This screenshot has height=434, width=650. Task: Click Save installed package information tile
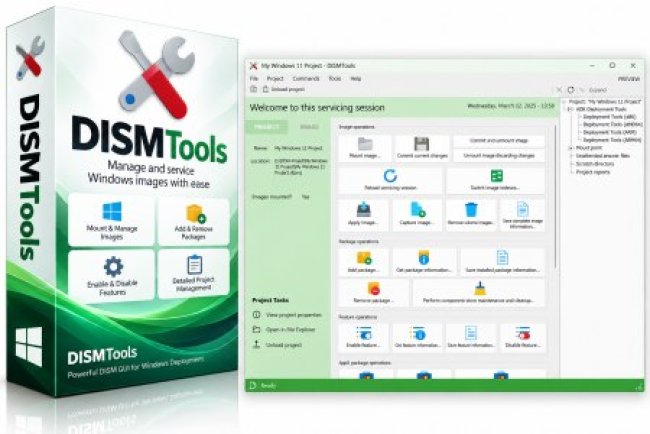pyautogui.click(x=502, y=262)
